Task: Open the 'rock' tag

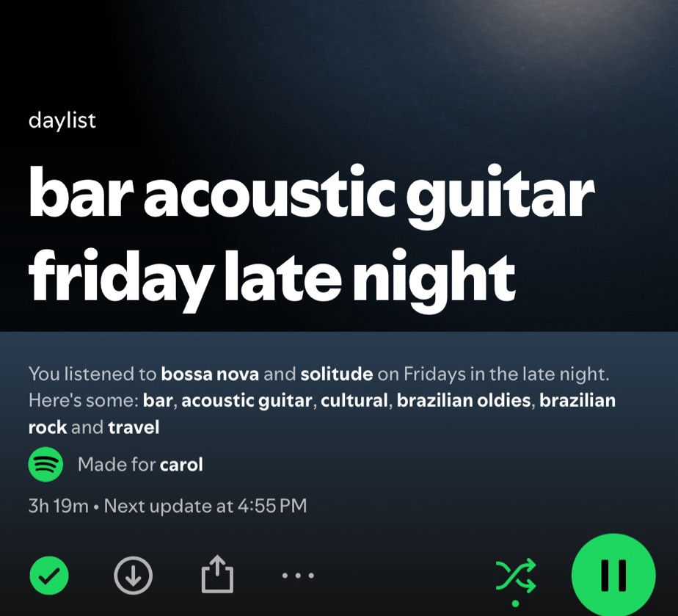Action: [48, 427]
